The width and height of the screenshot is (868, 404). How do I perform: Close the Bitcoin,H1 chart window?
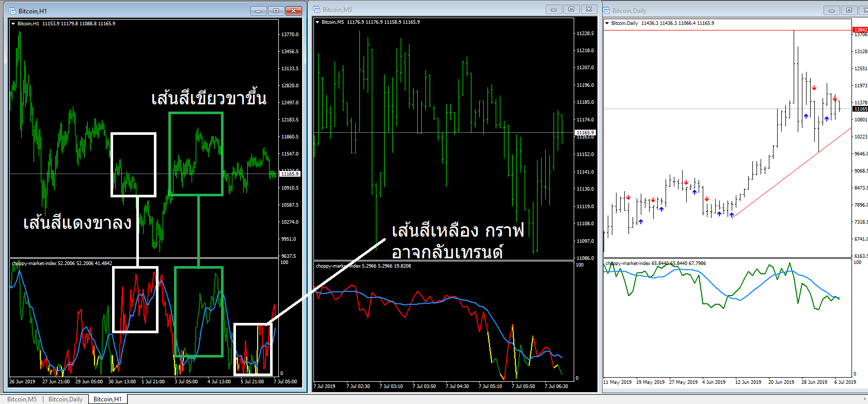pyautogui.click(x=294, y=11)
